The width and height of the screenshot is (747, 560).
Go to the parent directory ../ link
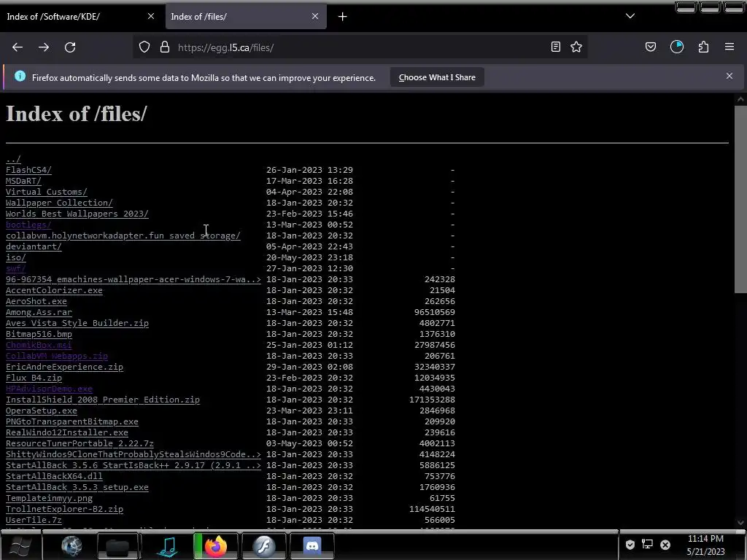pos(13,159)
